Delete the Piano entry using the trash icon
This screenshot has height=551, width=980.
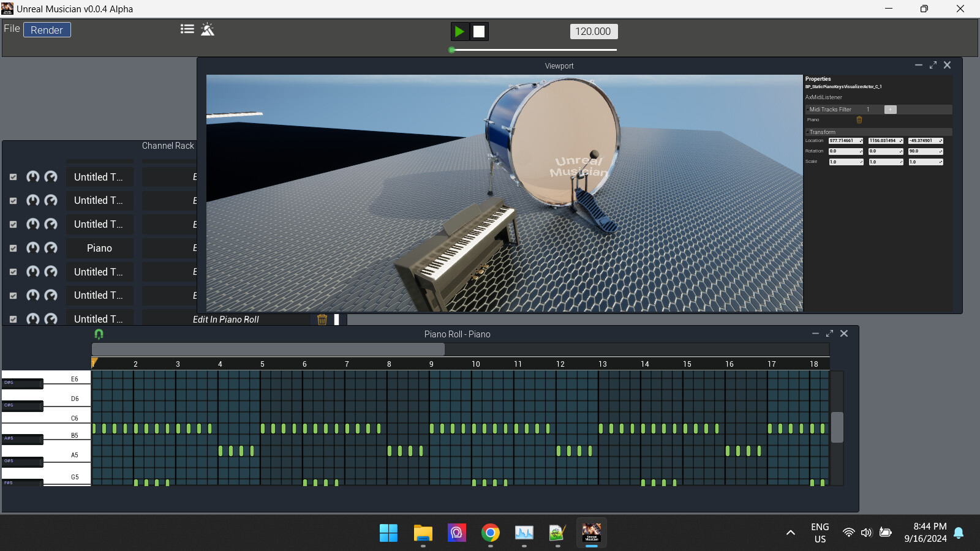click(859, 120)
